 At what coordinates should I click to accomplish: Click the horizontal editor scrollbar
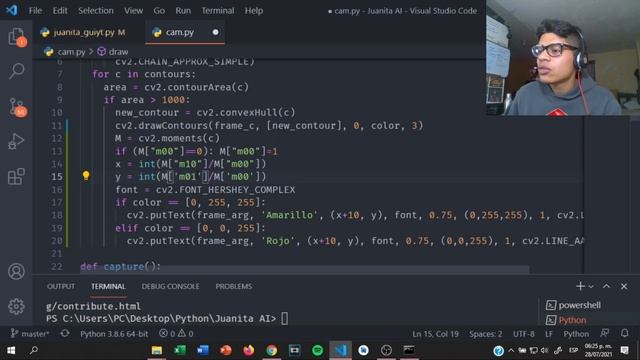[304, 270]
